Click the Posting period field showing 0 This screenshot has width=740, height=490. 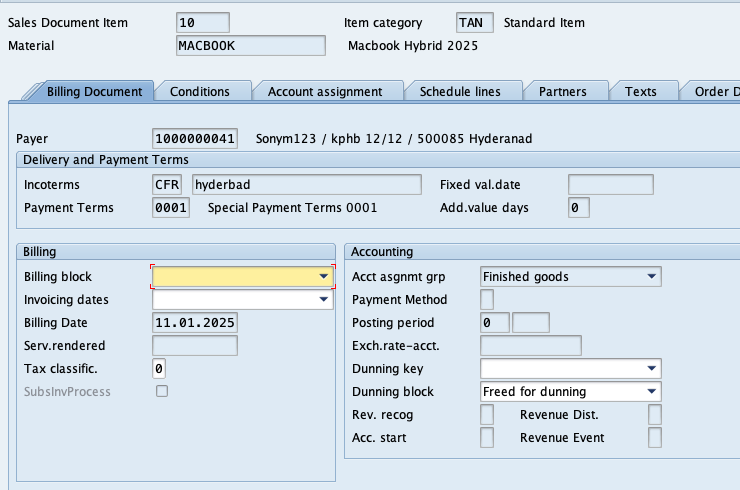(495, 322)
